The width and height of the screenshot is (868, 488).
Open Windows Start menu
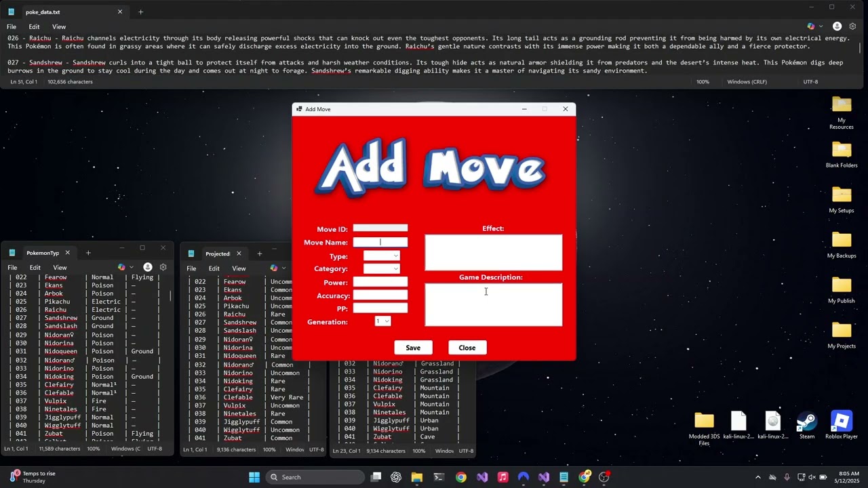(x=254, y=477)
